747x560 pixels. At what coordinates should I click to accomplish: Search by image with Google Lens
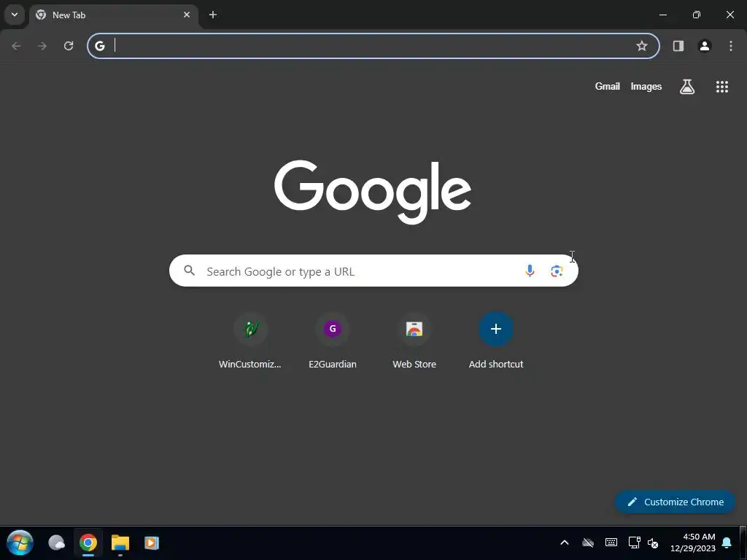click(557, 271)
